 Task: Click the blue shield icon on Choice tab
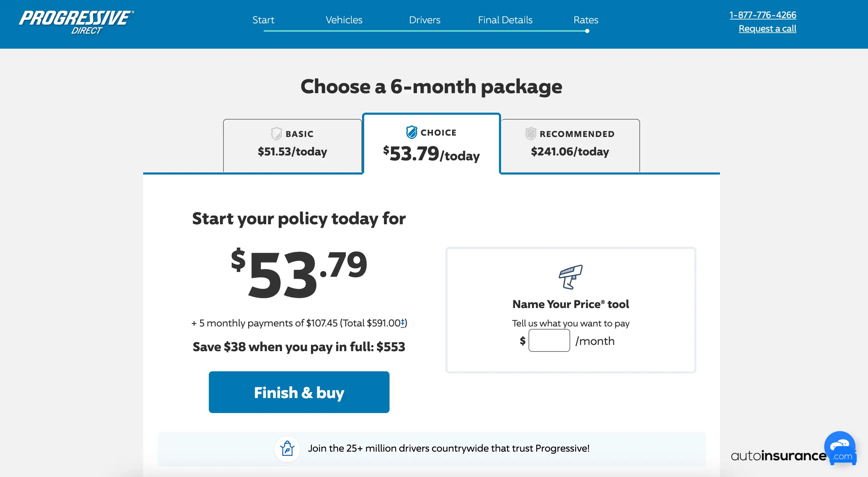(411, 132)
